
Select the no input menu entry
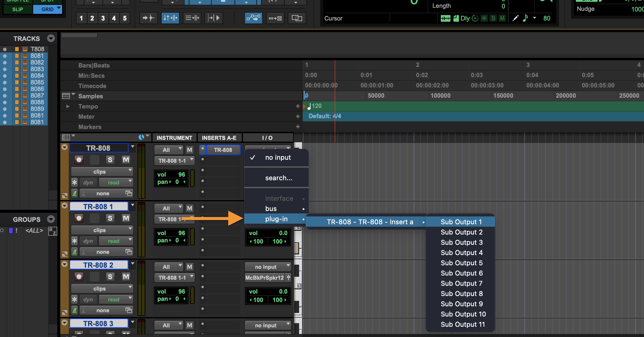[x=276, y=157]
